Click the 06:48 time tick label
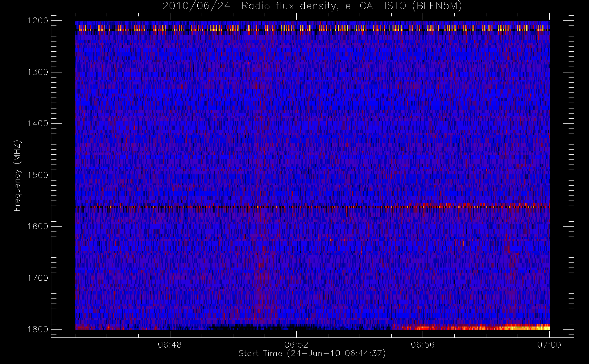This screenshot has height=364, width=589. (170, 345)
